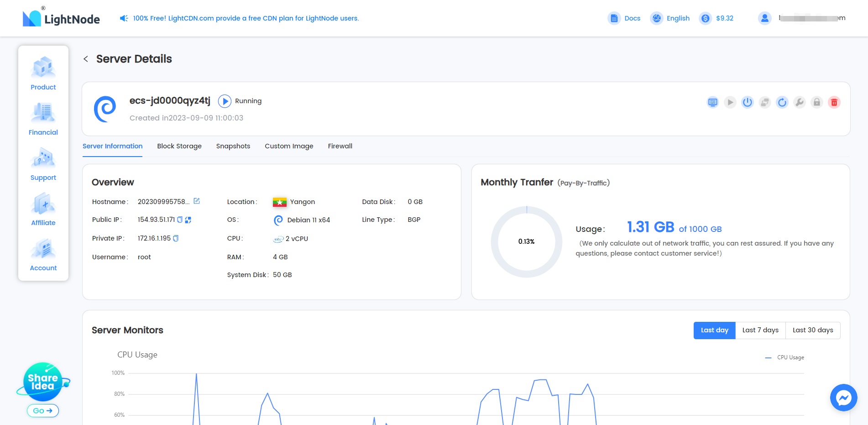Click the BGP line type value
868x425 pixels.
(x=414, y=220)
